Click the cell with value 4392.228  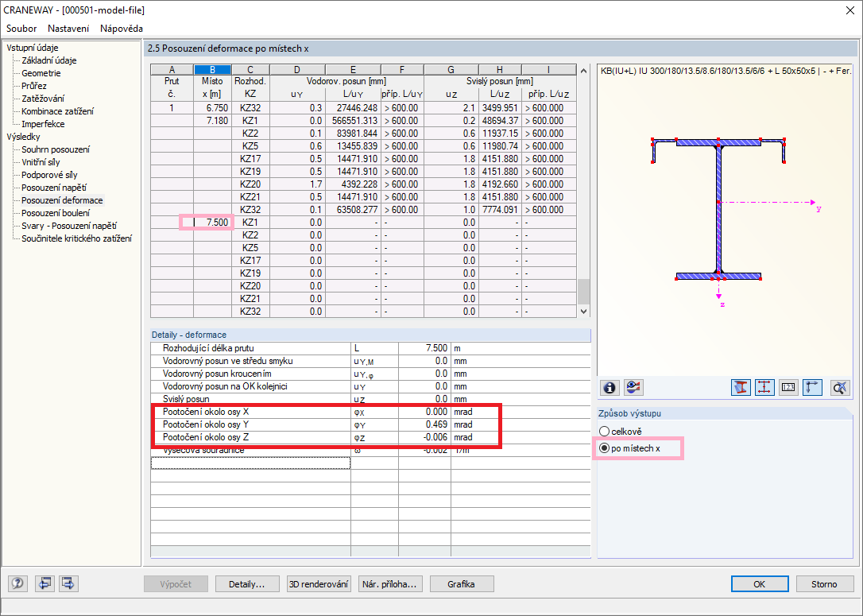pos(353,184)
